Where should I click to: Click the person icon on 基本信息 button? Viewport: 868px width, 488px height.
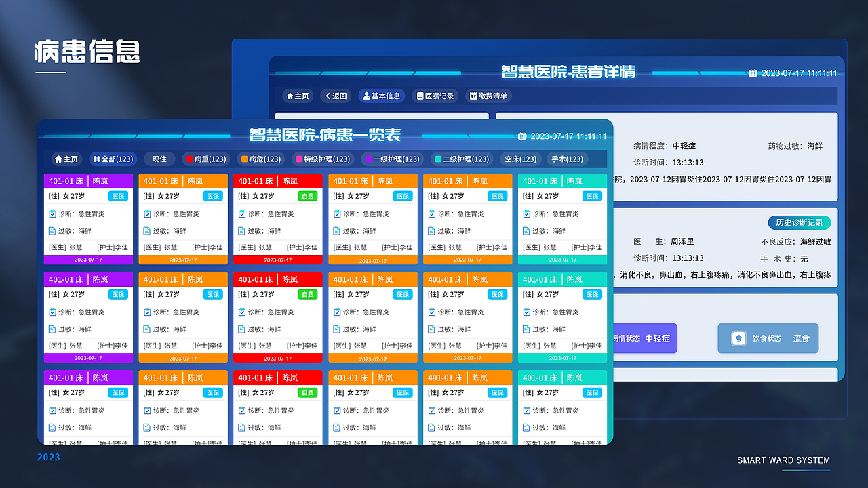click(x=366, y=96)
